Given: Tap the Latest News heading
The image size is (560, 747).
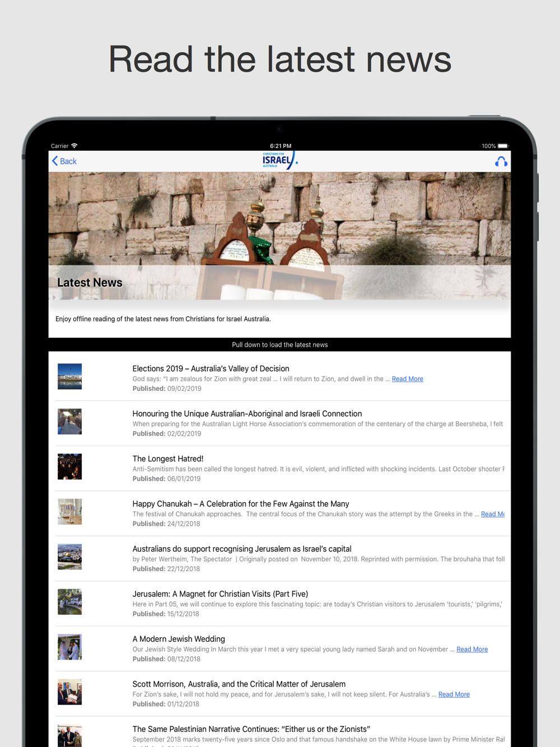Looking at the screenshot, I should (x=90, y=283).
